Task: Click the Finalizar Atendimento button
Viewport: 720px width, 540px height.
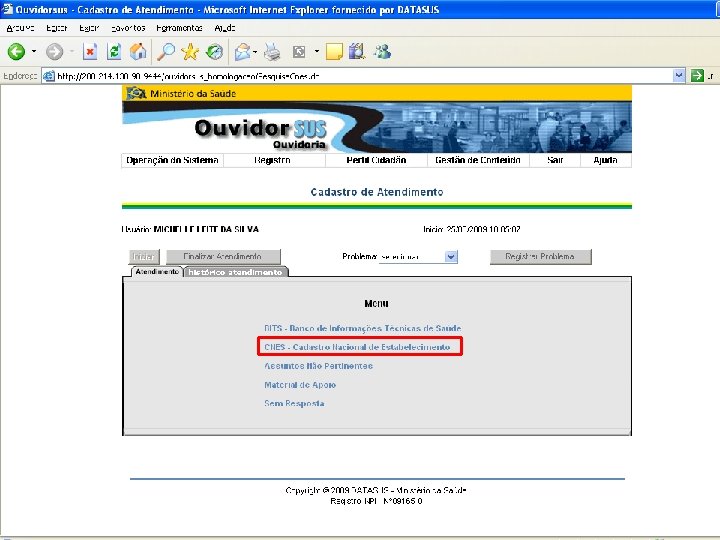Action: (223, 257)
